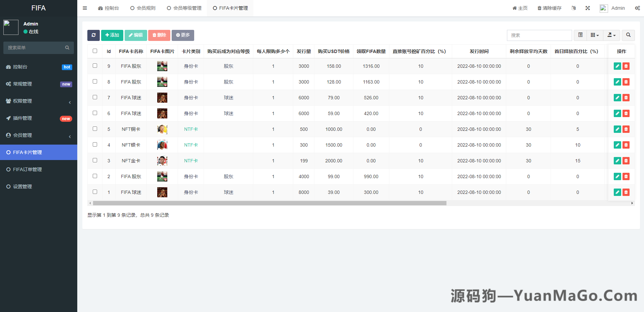Check the select-all checkbox in the table header
This screenshot has width=644, height=312.
95,51
